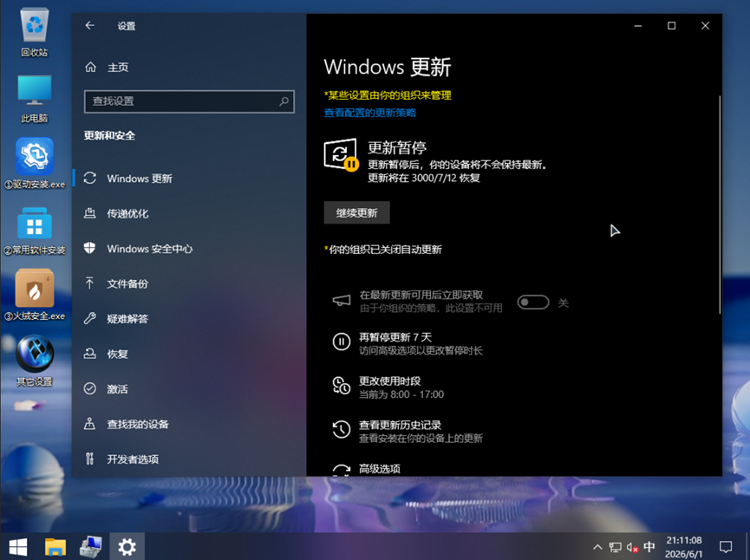The image size is (750, 560).
Task: Select ①驱动安装.exe desktop icon
Action: pyautogui.click(x=35, y=164)
